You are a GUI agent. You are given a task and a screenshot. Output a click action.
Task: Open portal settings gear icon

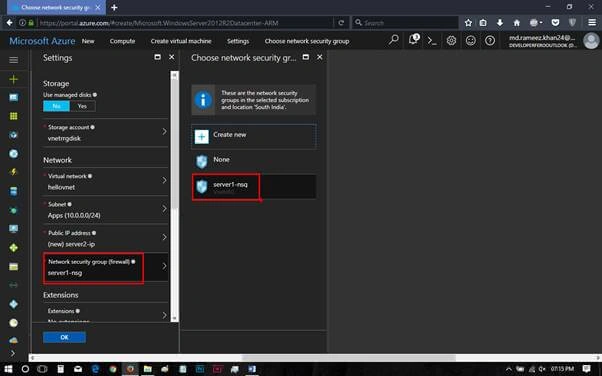click(x=451, y=40)
